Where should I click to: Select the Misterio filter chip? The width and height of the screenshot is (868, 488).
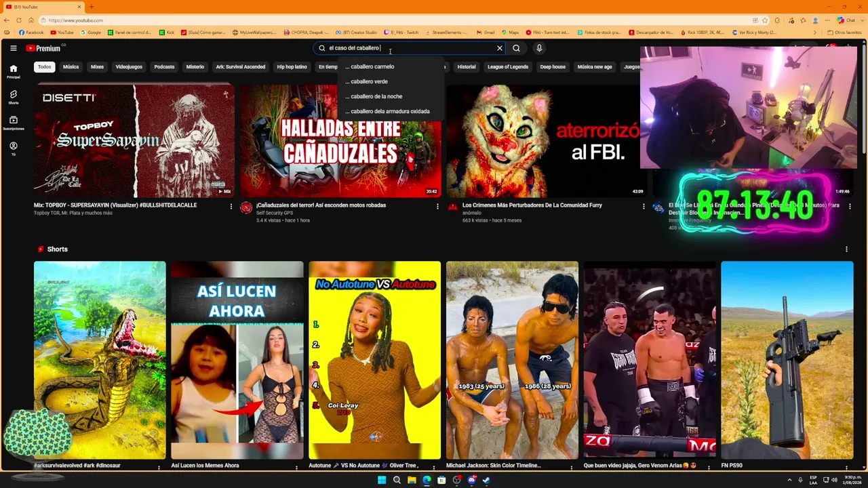click(x=195, y=67)
